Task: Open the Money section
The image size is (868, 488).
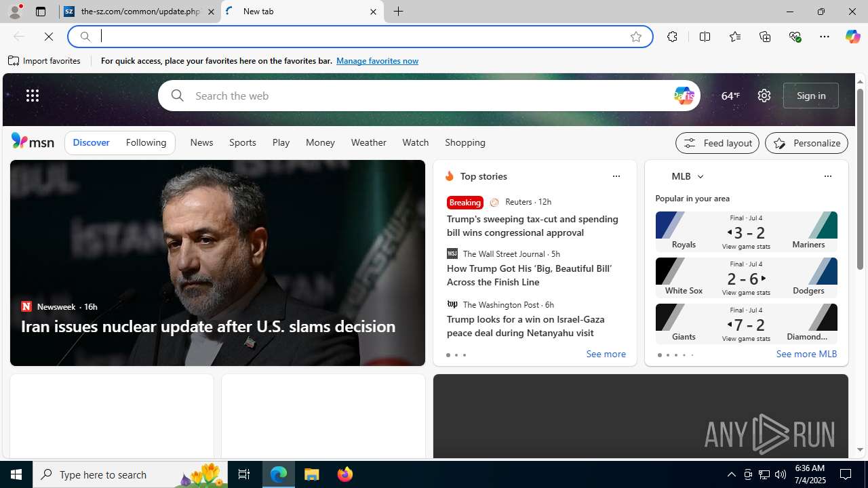Action: pos(320,142)
